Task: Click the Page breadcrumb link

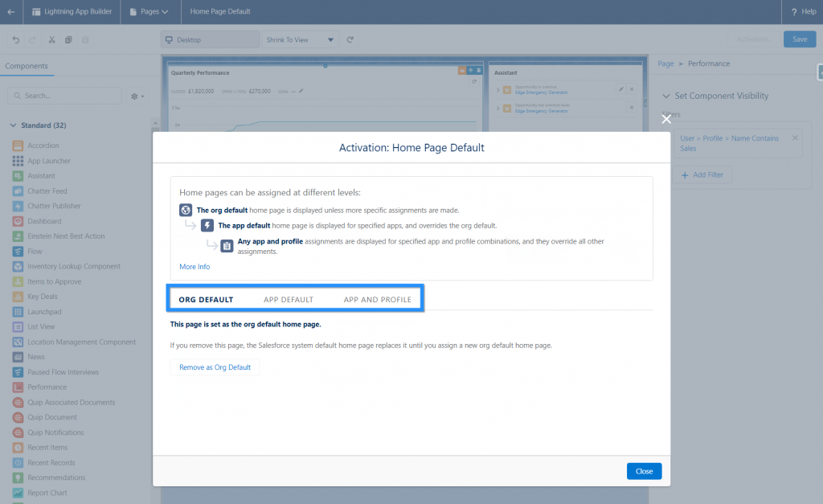Action: click(665, 64)
